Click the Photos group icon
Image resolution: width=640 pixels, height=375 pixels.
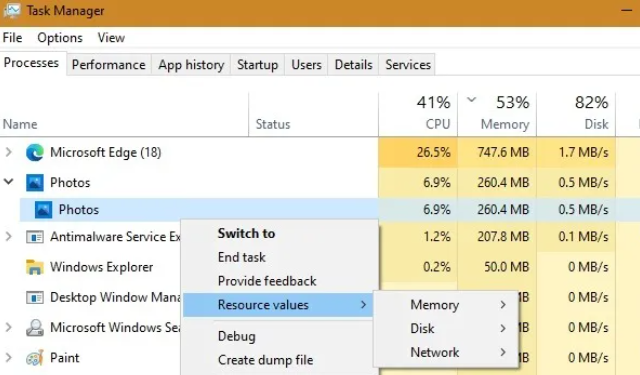tap(35, 183)
